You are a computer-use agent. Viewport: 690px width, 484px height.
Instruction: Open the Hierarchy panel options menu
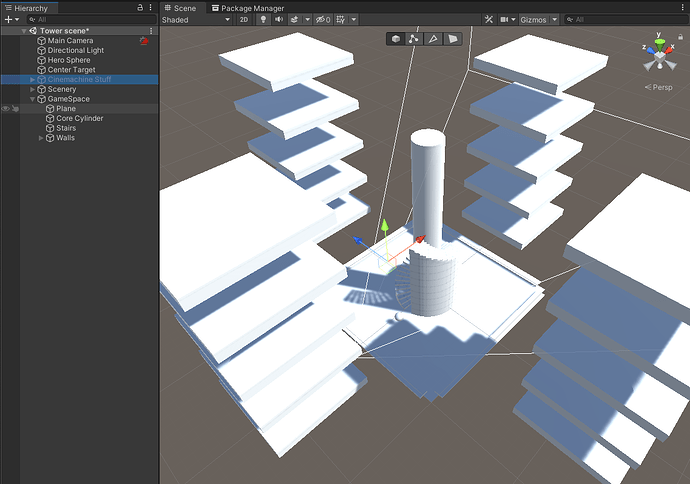click(150, 7)
